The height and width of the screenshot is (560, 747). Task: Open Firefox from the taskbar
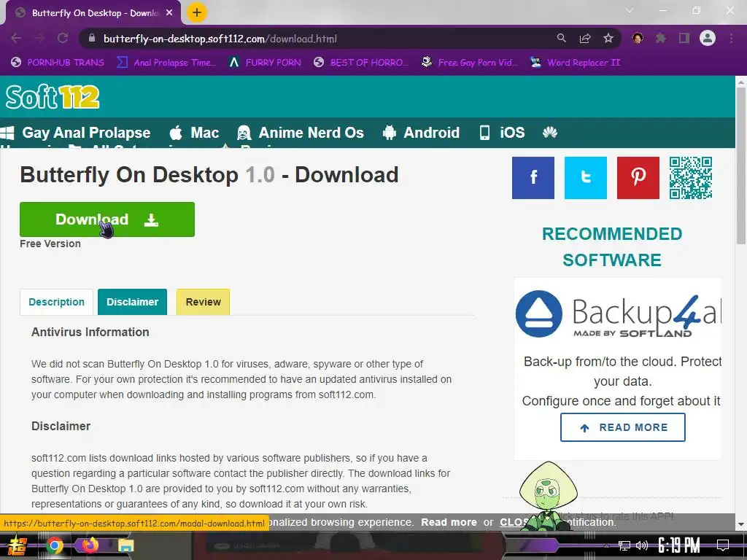click(x=90, y=544)
